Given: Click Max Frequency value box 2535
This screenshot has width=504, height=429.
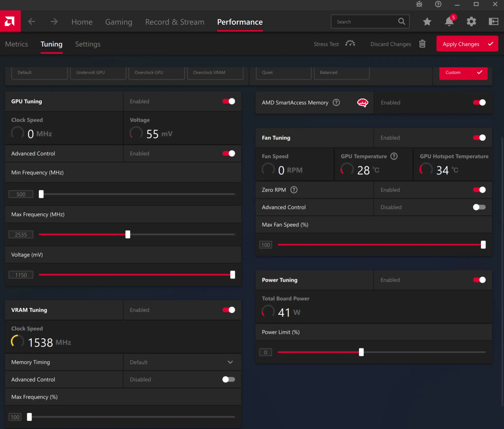Looking at the screenshot, I should 21,235.
